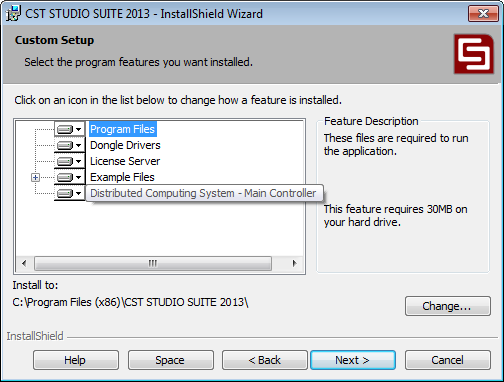Click the installer icon in the title bar

[x=13, y=14]
